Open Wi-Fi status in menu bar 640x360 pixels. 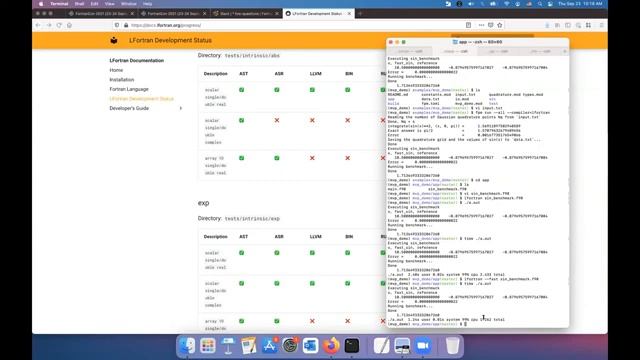coord(507,4)
